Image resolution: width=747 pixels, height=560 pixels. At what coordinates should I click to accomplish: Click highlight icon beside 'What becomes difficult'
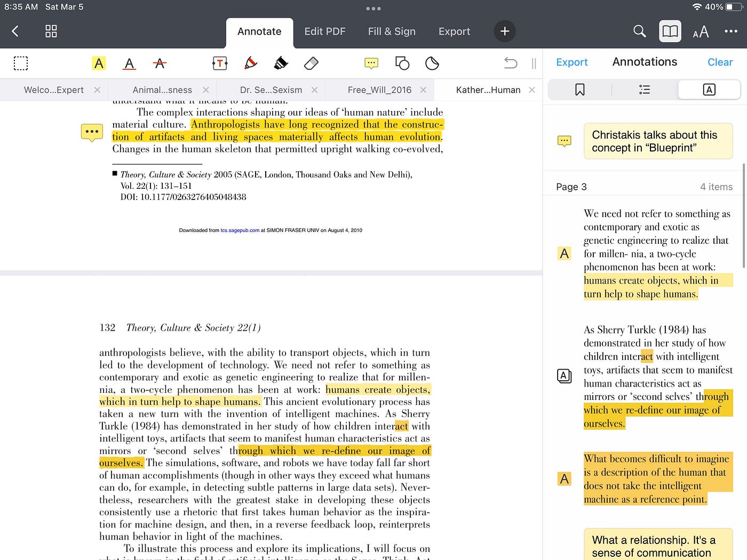coord(564,479)
